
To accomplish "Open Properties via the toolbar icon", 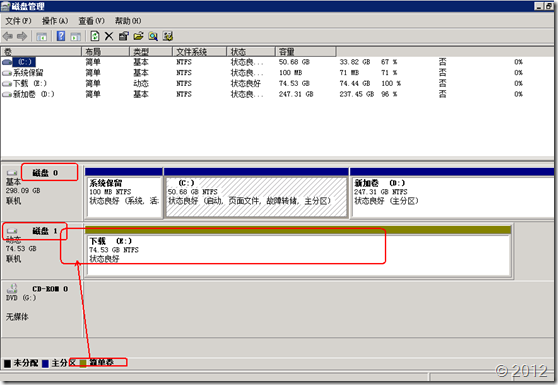I will click(x=123, y=36).
